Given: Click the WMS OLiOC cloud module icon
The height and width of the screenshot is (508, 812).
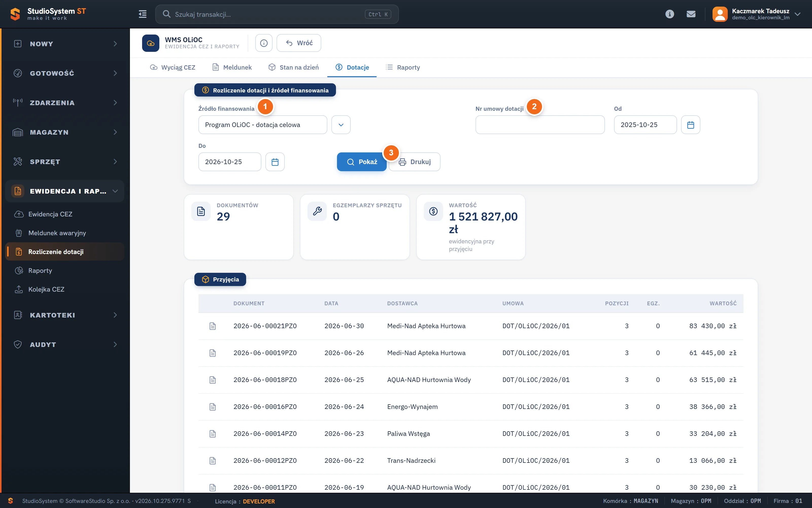Looking at the screenshot, I should point(151,43).
